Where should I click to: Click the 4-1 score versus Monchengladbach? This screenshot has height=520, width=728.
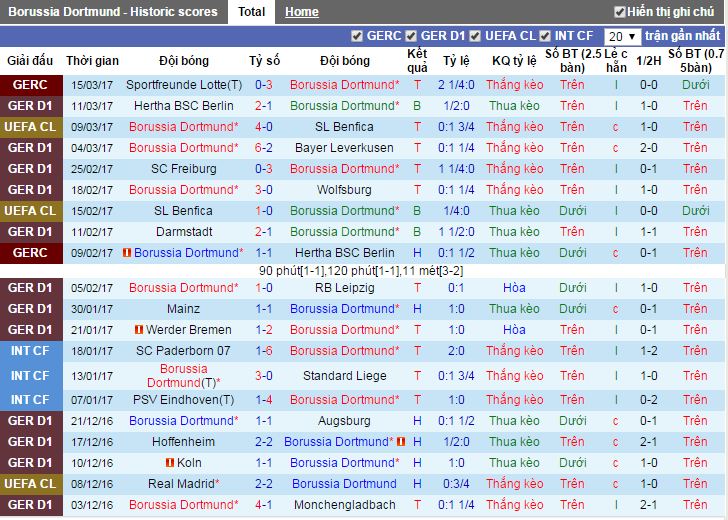(x=264, y=505)
